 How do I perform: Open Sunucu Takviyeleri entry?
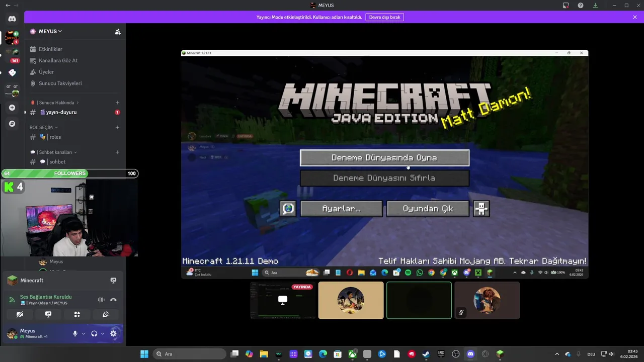[74, 83]
